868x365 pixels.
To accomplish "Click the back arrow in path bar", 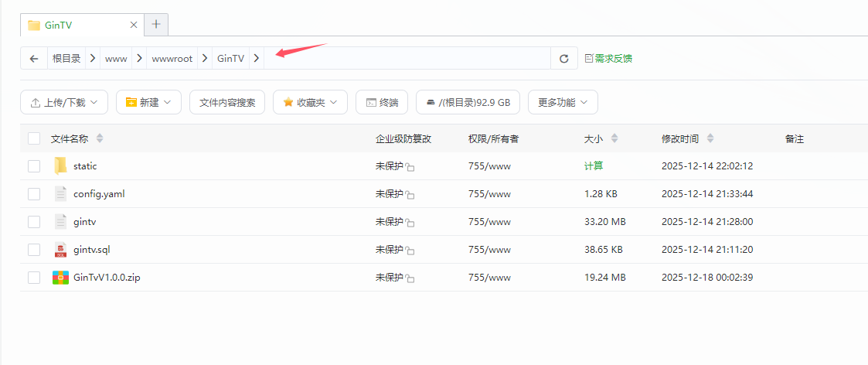I will coord(34,58).
